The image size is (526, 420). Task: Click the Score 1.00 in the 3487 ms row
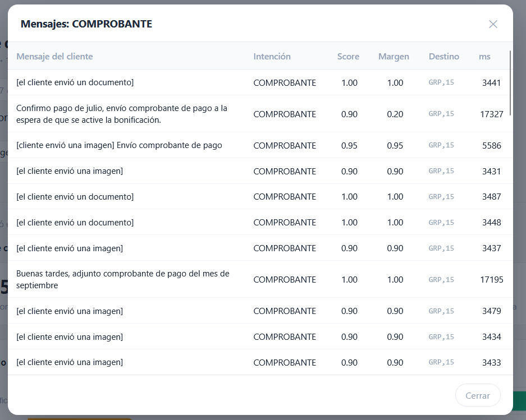[x=349, y=196]
